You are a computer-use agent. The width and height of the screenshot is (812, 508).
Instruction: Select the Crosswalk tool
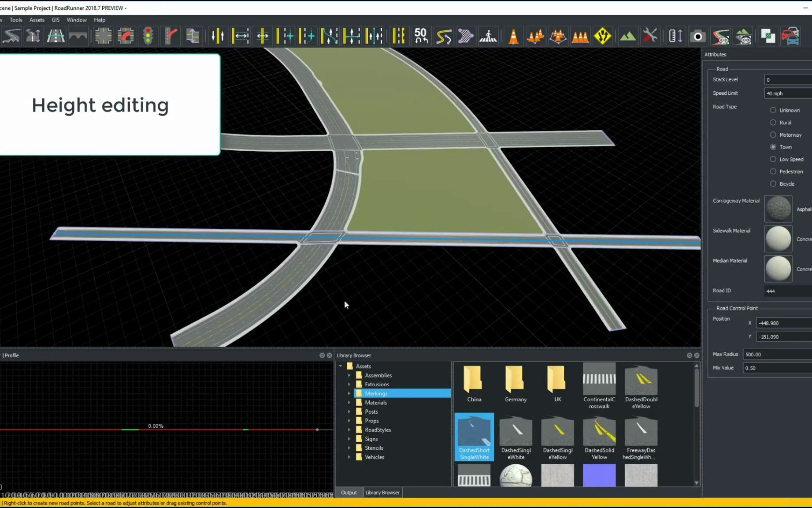point(489,36)
